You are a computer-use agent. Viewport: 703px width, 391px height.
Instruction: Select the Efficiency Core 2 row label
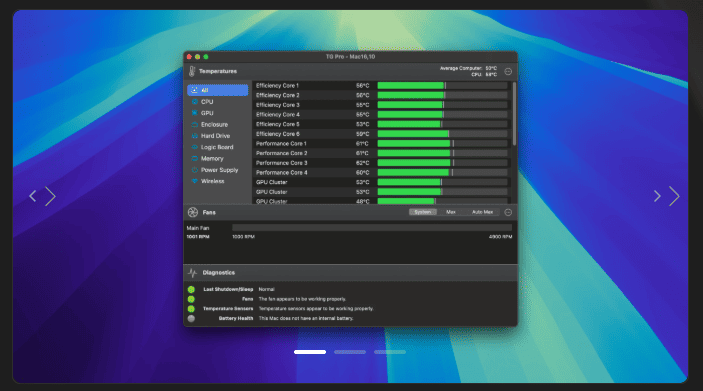click(278, 96)
